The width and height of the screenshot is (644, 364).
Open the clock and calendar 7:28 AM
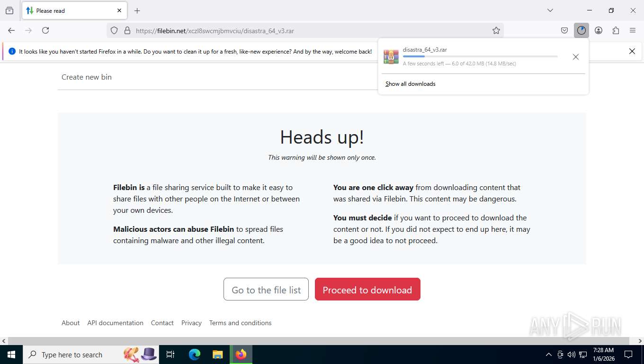[x=603, y=355]
